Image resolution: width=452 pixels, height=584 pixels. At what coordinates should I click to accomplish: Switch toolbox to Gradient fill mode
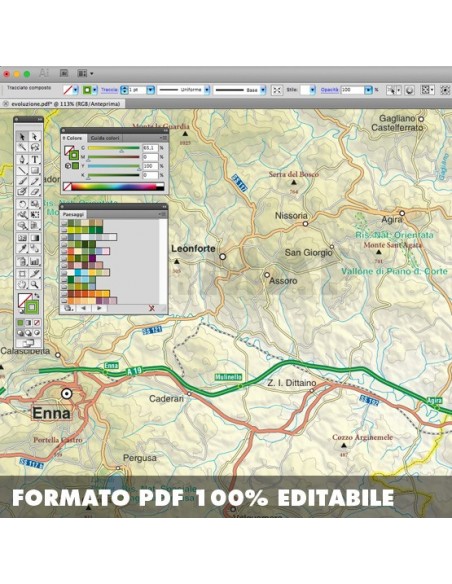[x=29, y=323]
